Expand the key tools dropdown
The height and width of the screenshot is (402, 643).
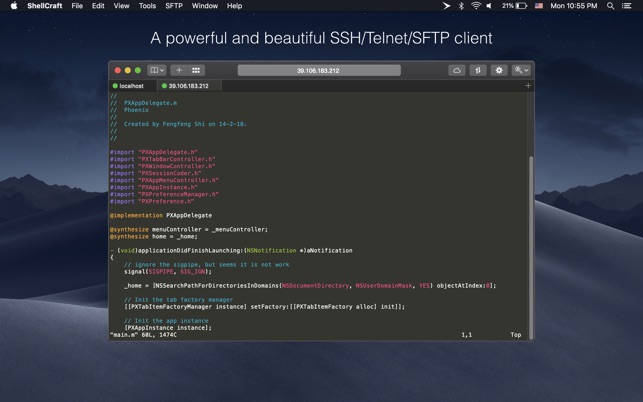tap(520, 70)
